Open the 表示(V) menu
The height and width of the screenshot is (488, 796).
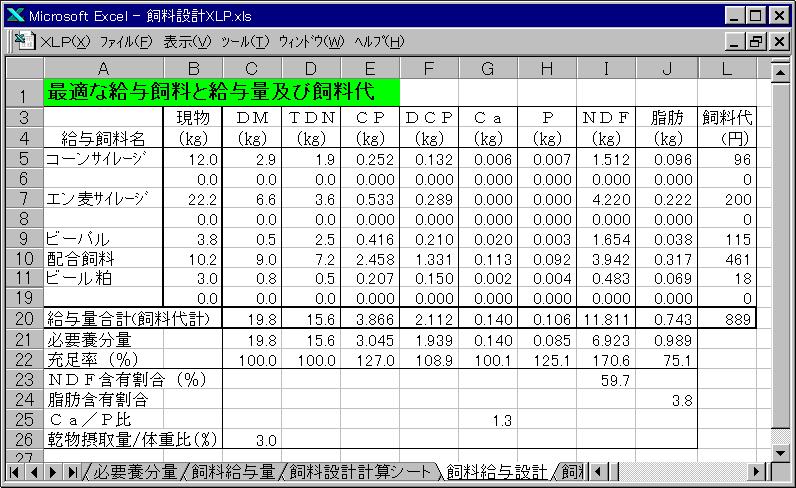(x=187, y=41)
